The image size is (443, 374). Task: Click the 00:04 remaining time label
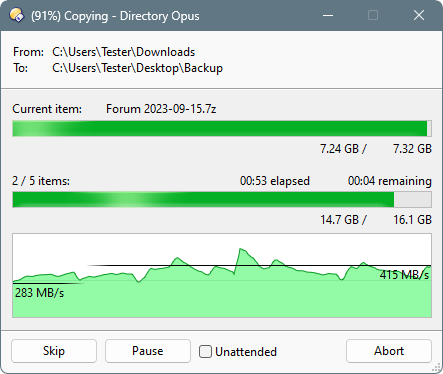(x=390, y=181)
